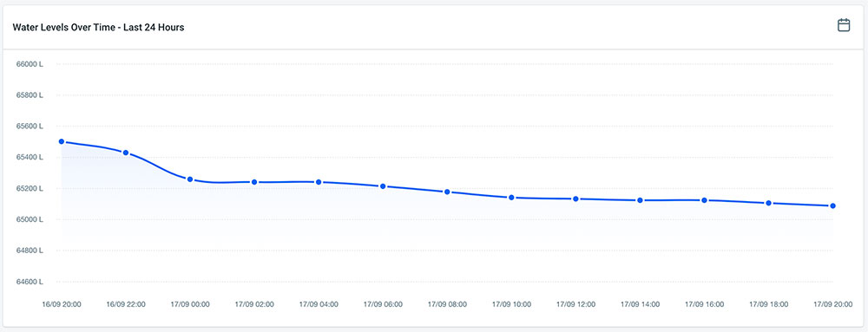
Task: Click the 17/09 06:00 chart point
Action: [x=383, y=186]
